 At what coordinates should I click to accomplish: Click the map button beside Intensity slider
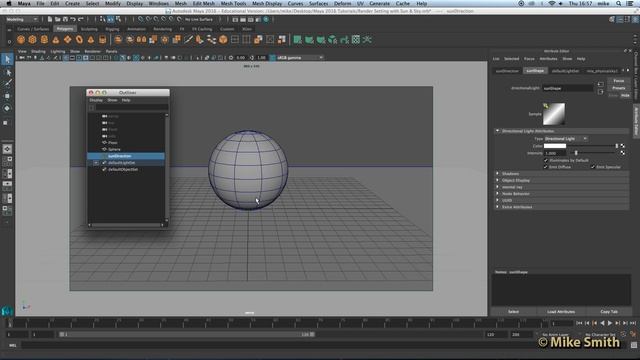[x=622, y=153]
